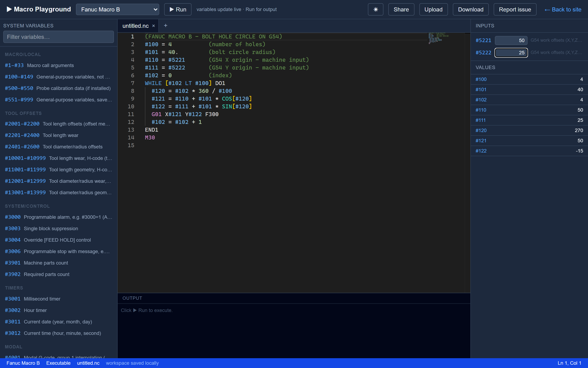Select #3901 Machine parts count entry
This screenshot has width=588, height=368.
pos(59,263)
